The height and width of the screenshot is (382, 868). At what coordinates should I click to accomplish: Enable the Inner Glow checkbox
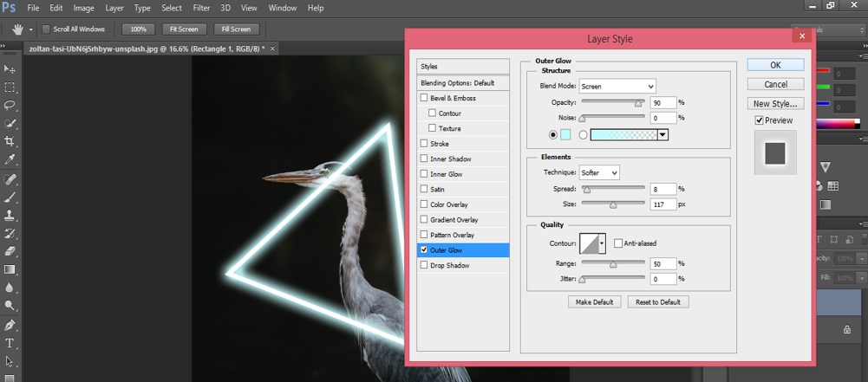[x=424, y=174]
